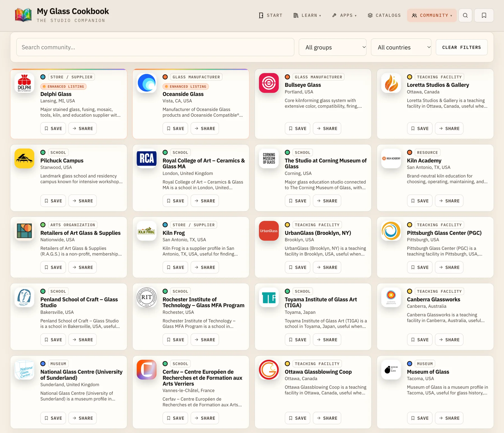Save the Canberra Glassworks listing
504x433 pixels.
[x=420, y=340]
